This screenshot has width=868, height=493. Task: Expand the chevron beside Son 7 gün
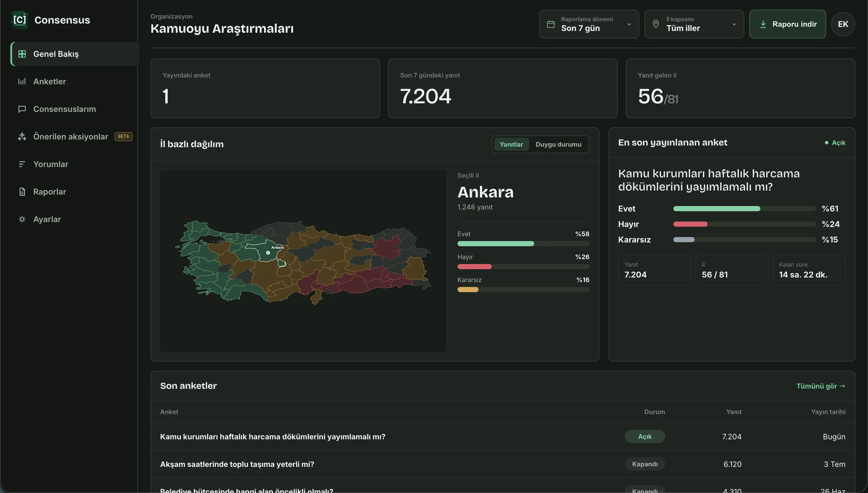tap(629, 24)
